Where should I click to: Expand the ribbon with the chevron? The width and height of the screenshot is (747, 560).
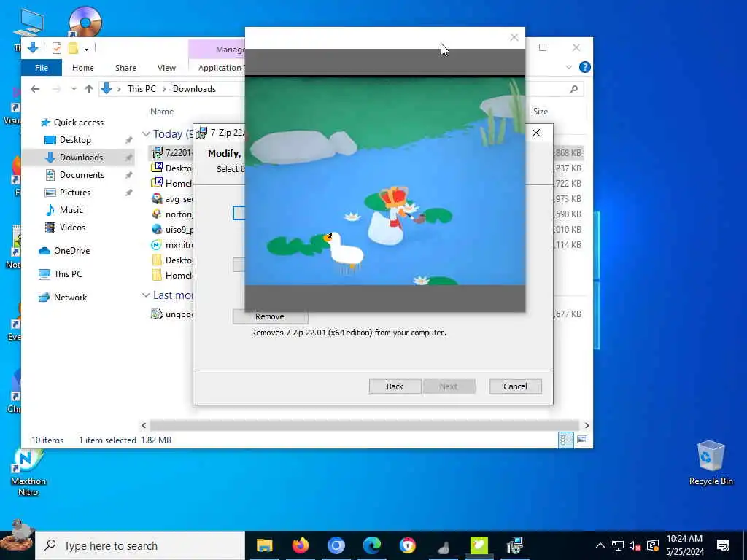pyautogui.click(x=569, y=68)
